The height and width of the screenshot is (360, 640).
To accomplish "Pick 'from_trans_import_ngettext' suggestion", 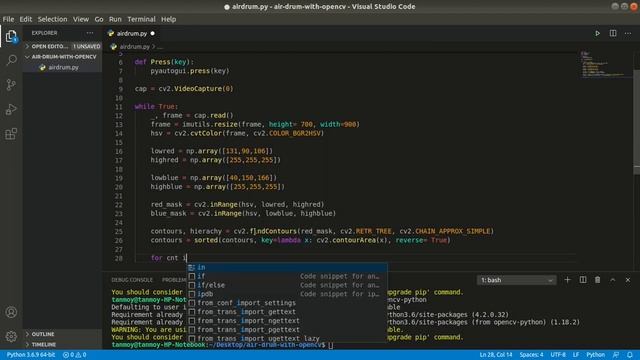I will [287, 321].
